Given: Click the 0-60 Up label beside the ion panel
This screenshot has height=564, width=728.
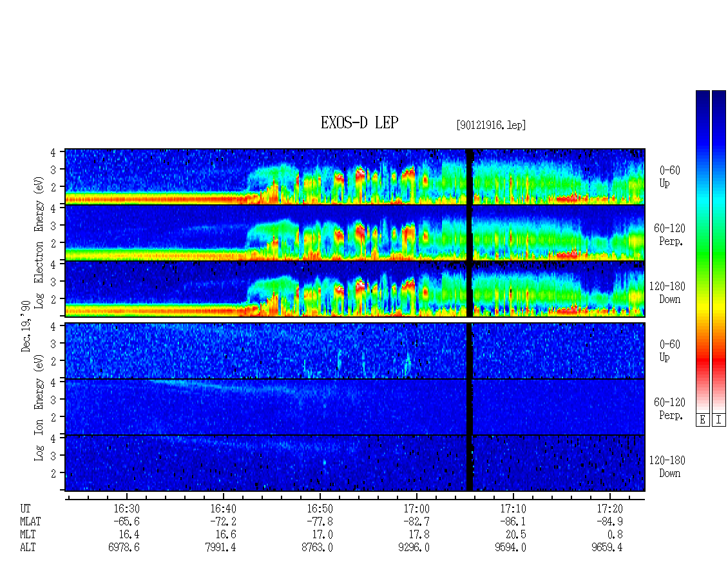Looking at the screenshot, I should click(x=669, y=351).
